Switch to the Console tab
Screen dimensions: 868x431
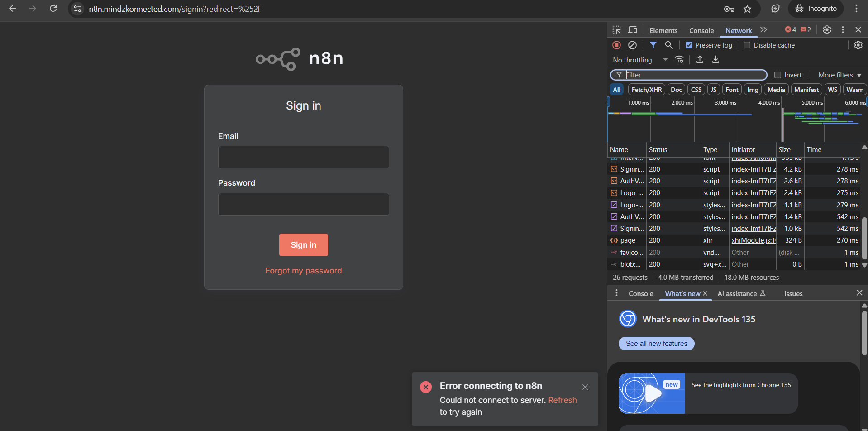(x=701, y=30)
